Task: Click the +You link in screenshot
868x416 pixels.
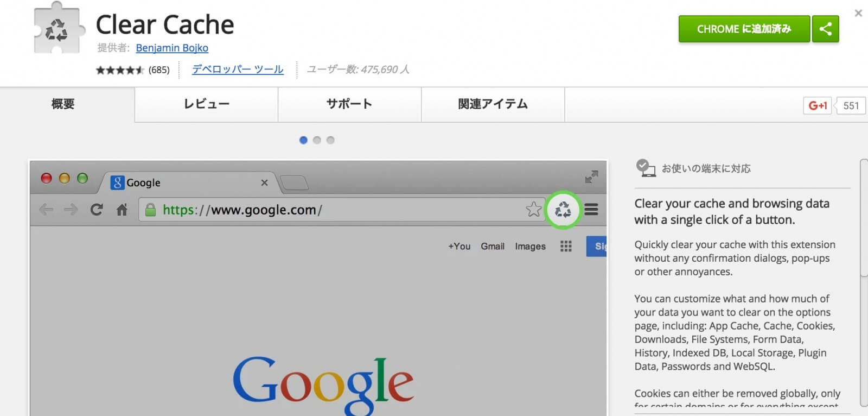Action: tap(459, 246)
